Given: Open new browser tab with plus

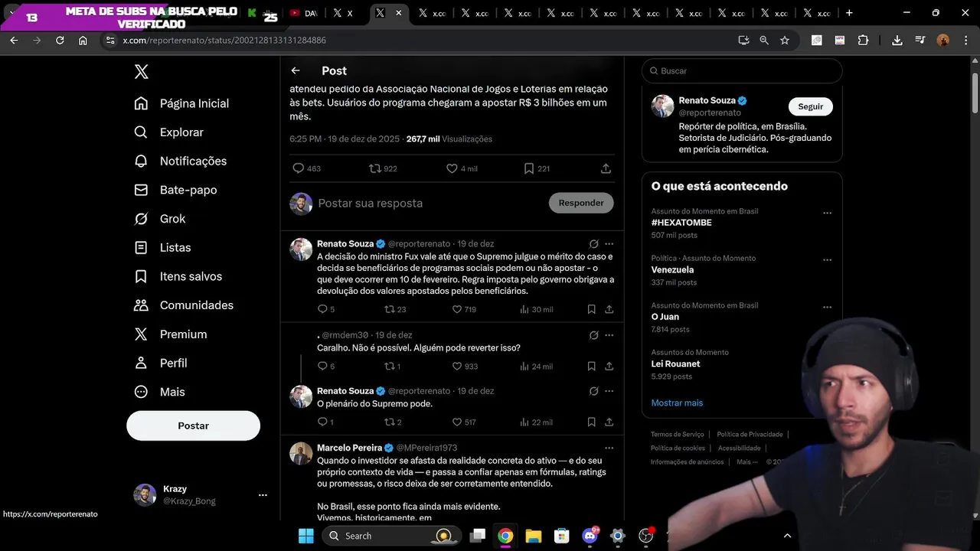Looking at the screenshot, I should 848,13.
